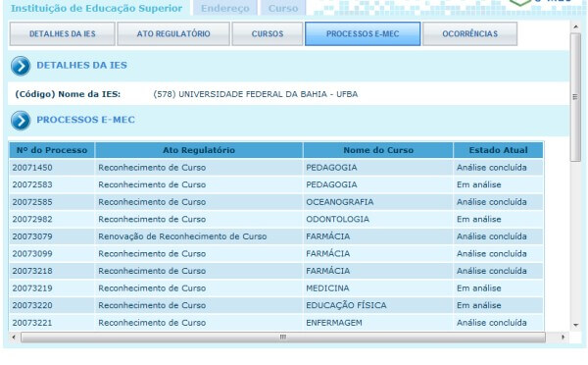Click FARMÁCIA in row 20073218
Screen dimensions: 588x365
point(328,271)
